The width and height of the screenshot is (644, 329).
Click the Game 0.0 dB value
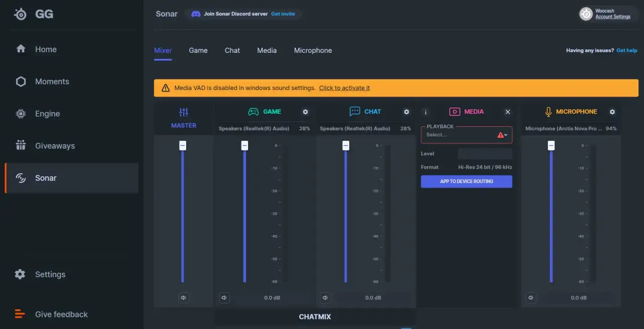pos(272,298)
